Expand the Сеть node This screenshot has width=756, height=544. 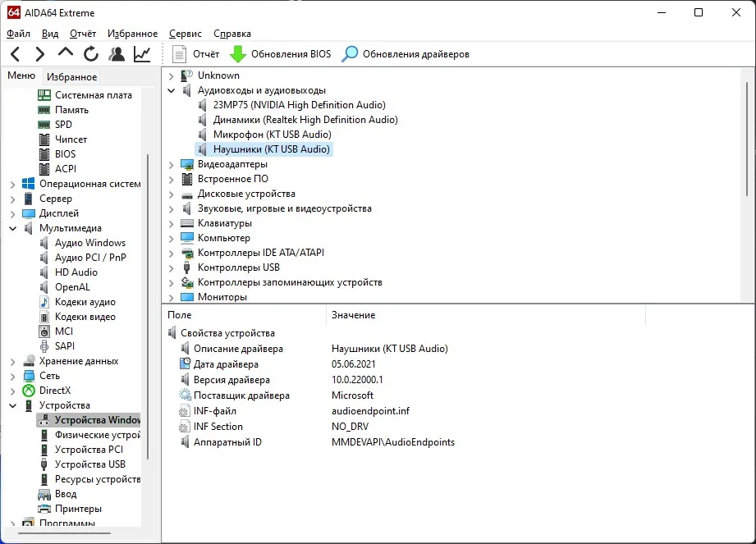[x=13, y=377]
